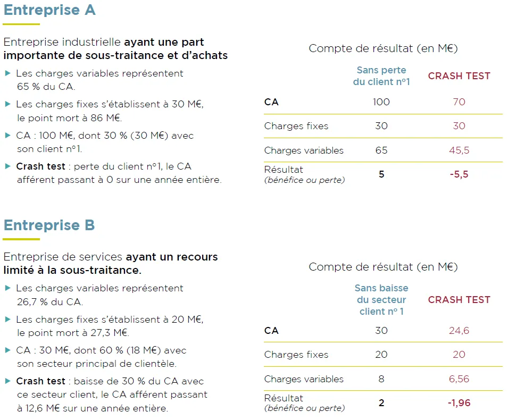This screenshot has width=508, height=420.
Task: Click the CRASH TEST header in Entreprise A's table
Action: (459, 76)
